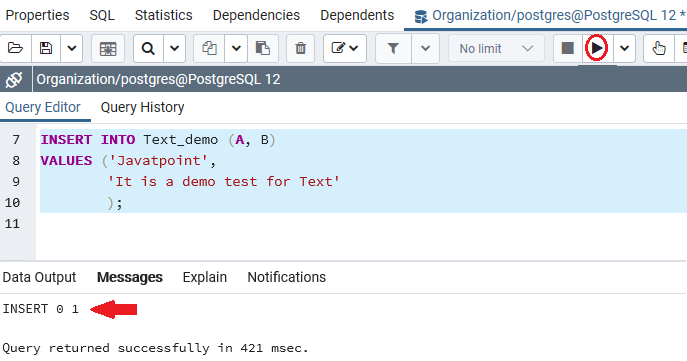Open the Dependents tab
Viewport: 687px width, 361px height.
[357, 15]
